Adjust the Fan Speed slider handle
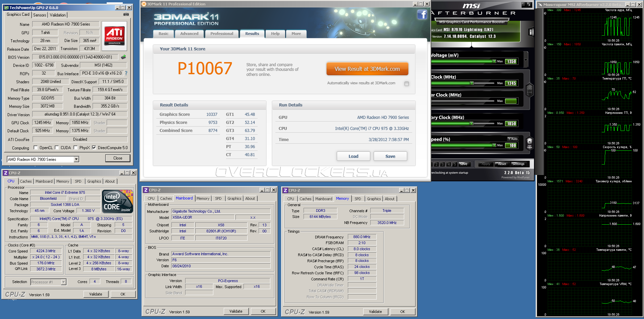Screen dimensions: 644x319 click(494, 145)
